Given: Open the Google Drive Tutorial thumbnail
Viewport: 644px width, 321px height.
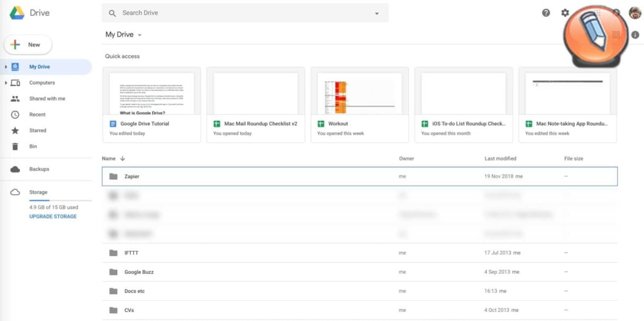Looking at the screenshot, I should [152, 94].
